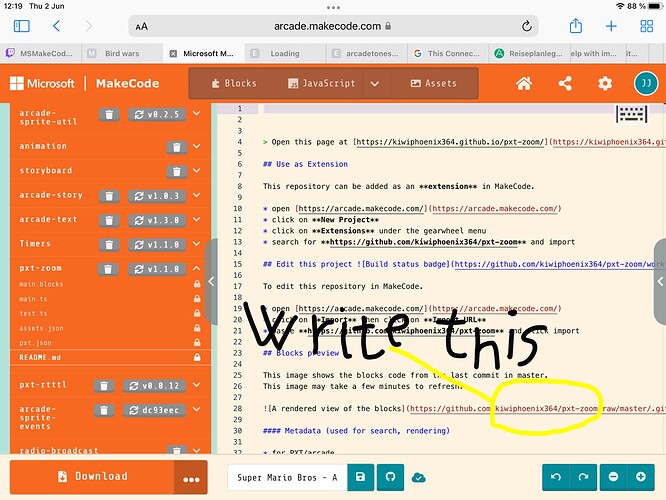This screenshot has height=500, width=666.
Task: Open assets.json in pxt-zoom
Action: pos(110,328)
